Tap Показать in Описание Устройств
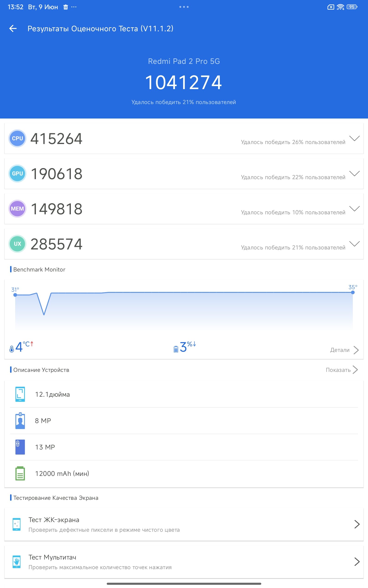The image size is (368, 588). [x=342, y=370]
